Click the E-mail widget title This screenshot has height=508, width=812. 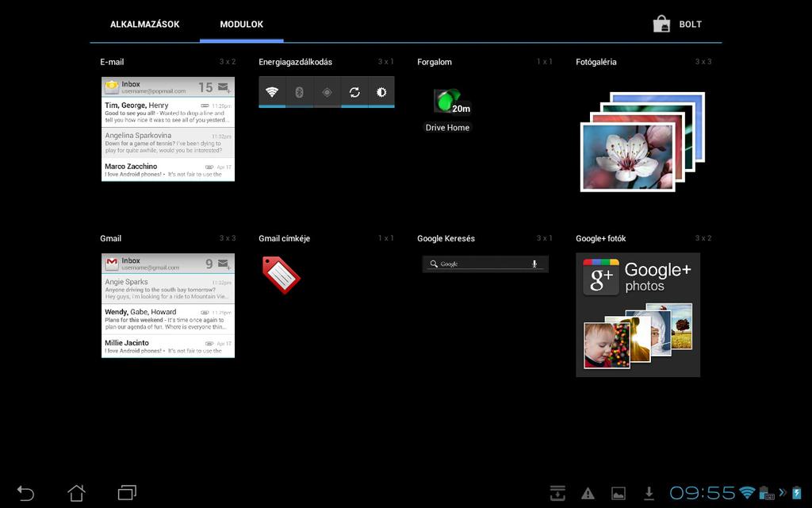[112, 62]
